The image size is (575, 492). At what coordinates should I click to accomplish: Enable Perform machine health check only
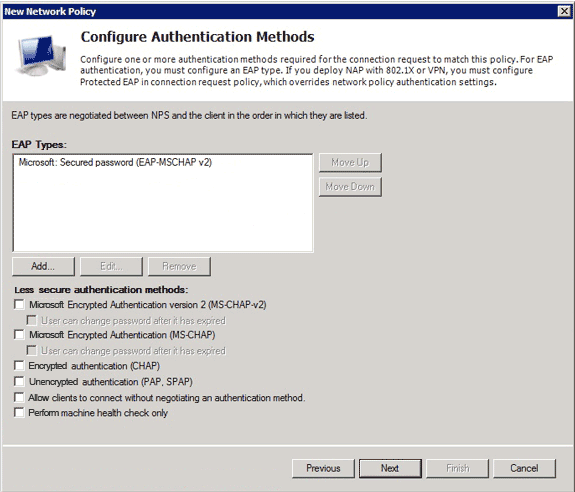point(19,412)
